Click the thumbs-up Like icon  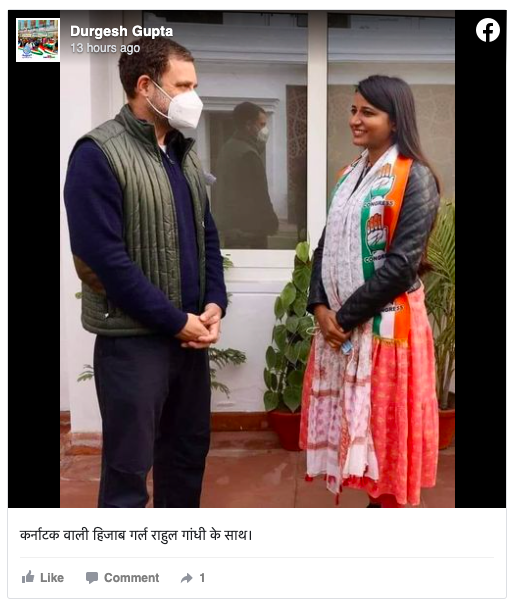pyautogui.click(x=28, y=577)
